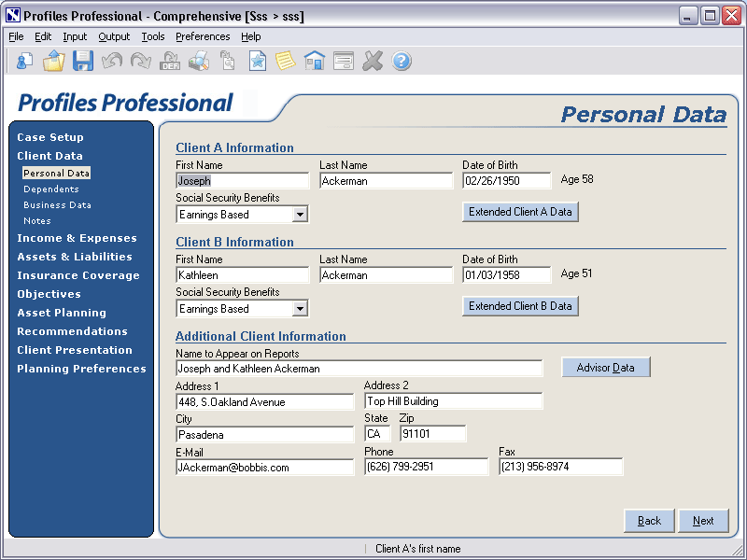This screenshot has height=560, width=747.
Task: Open a file with the folder icon
Action: [x=53, y=61]
